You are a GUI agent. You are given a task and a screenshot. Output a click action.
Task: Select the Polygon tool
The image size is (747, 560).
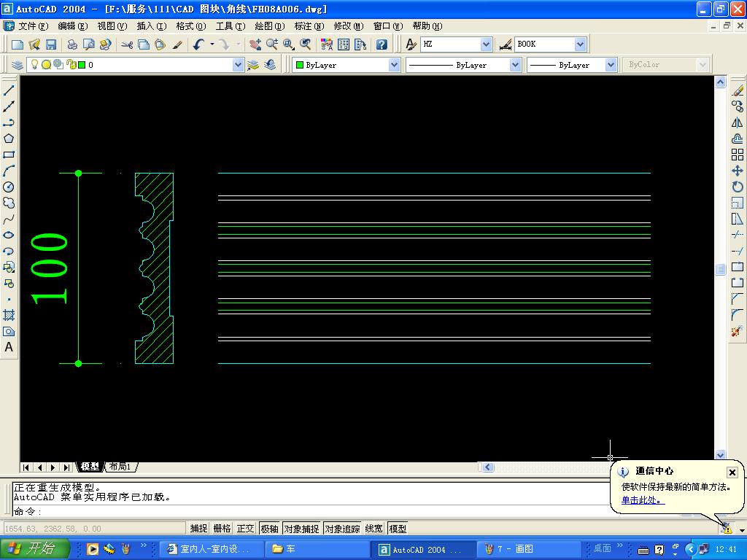[x=9, y=139]
